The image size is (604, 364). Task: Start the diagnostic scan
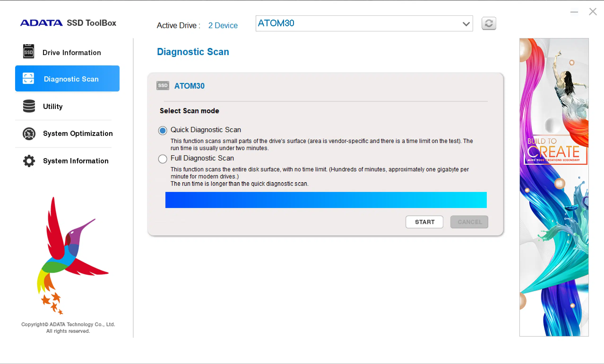(x=424, y=222)
